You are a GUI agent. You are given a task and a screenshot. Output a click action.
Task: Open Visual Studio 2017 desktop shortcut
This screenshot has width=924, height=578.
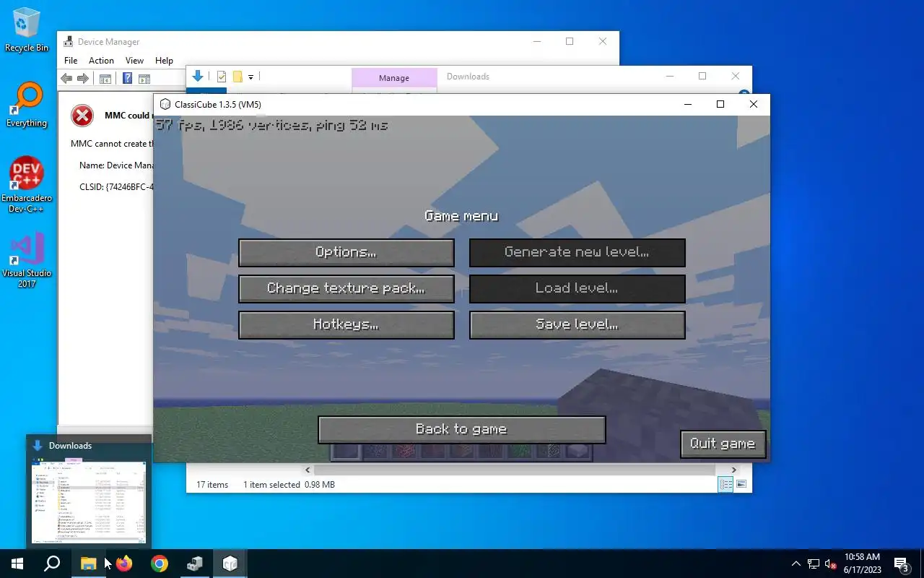click(27, 260)
